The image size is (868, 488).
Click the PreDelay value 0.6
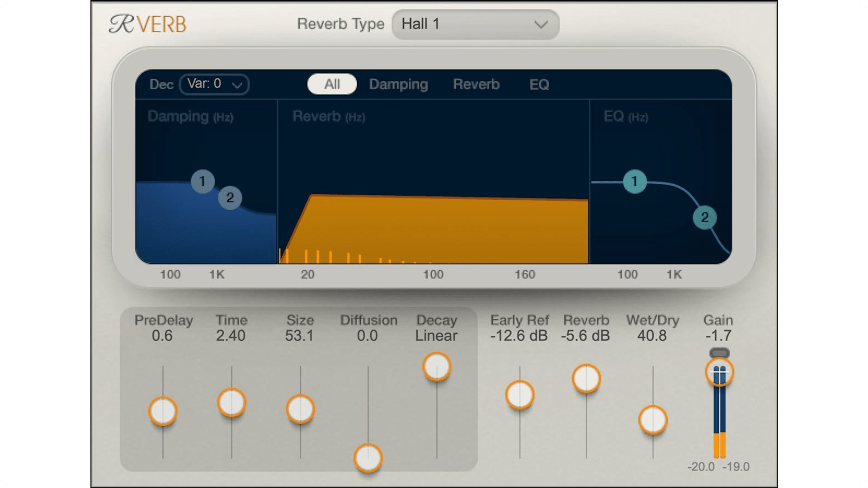point(162,336)
